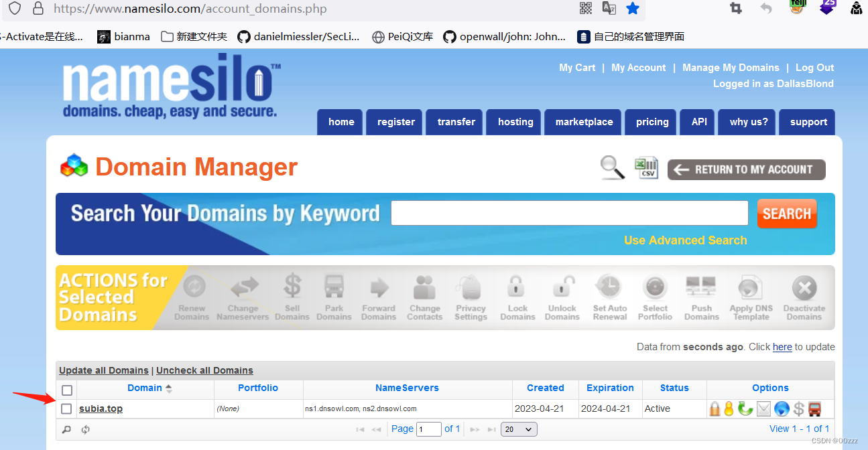Tick the subia.top row checkbox

(66, 408)
